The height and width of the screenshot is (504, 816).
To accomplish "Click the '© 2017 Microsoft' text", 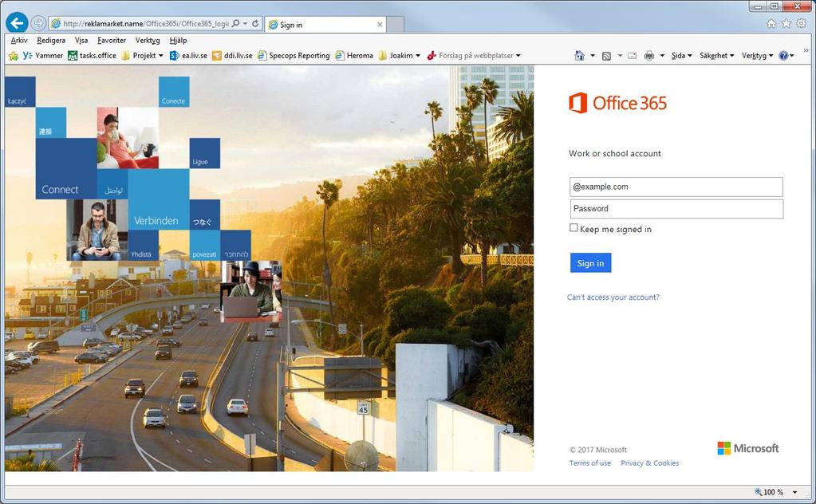I will pyautogui.click(x=598, y=450).
